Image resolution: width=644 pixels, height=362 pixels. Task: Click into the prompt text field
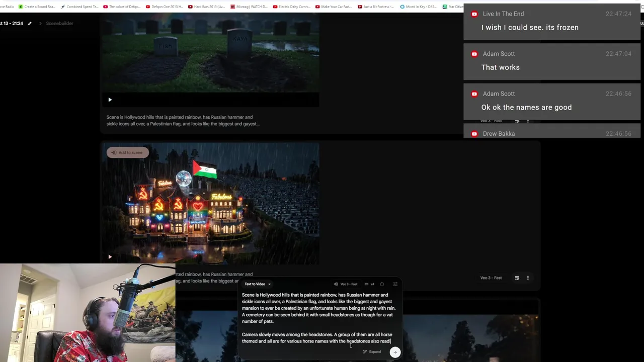point(318,318)
